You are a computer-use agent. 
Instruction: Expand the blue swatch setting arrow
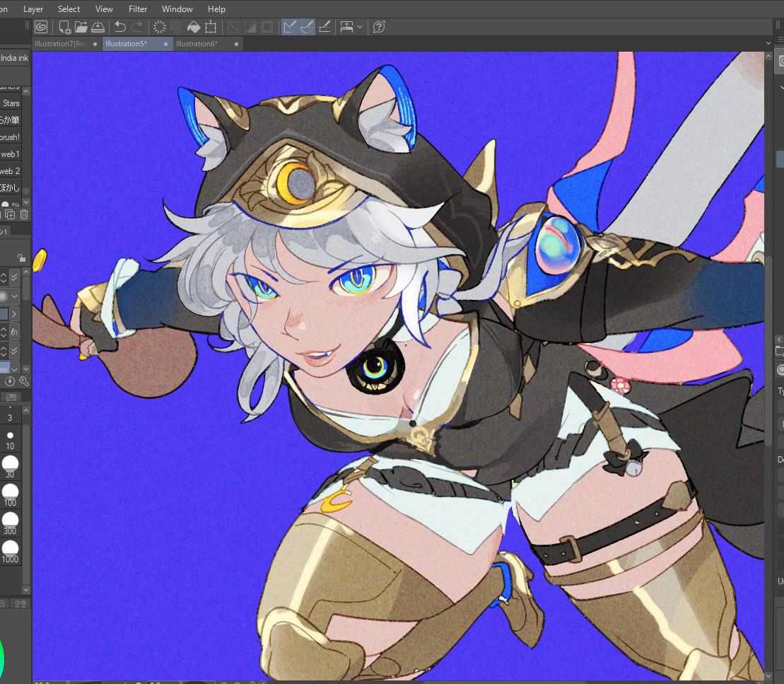pos(14,313)
